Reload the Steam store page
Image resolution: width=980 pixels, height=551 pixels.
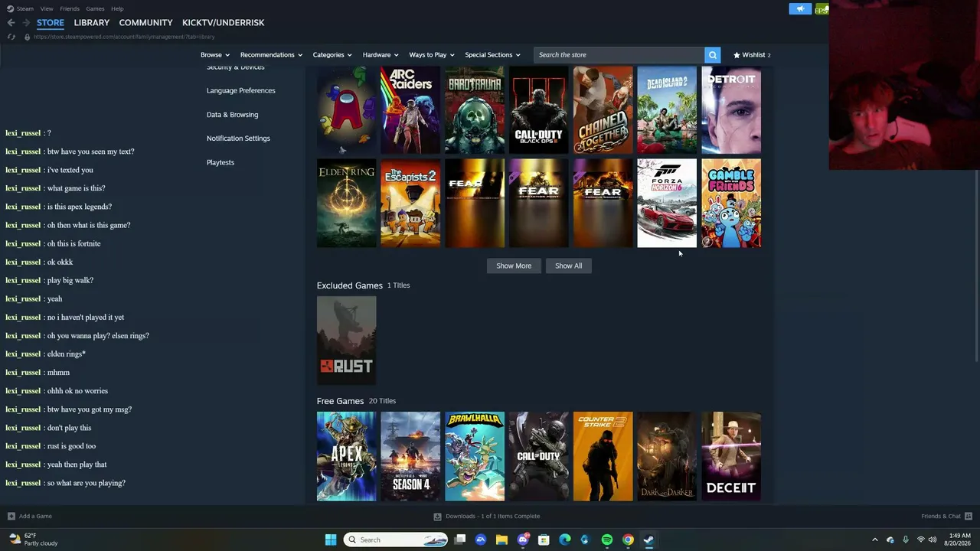click(11, 37)
